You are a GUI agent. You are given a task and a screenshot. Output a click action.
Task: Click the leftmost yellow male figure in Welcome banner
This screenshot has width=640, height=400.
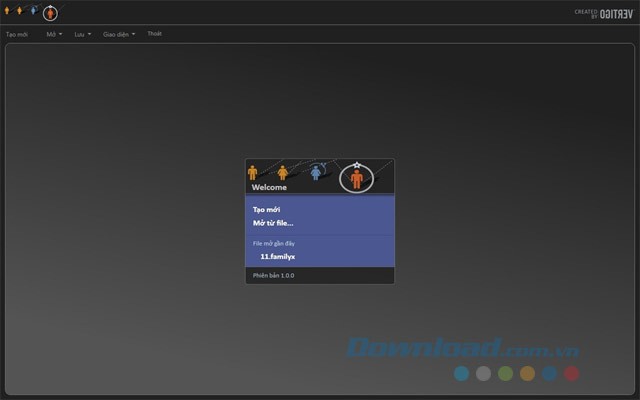point(252,173)
